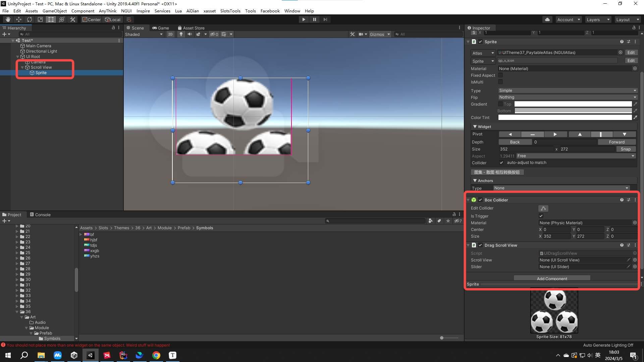Switch to the Asset Store tab
Viewport: 644px width, 362px height.
pyautogui.click(x=191, y=28)
